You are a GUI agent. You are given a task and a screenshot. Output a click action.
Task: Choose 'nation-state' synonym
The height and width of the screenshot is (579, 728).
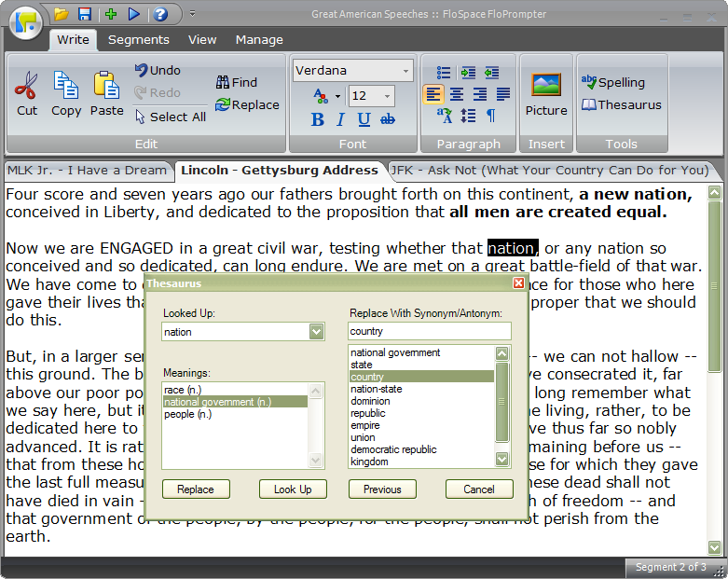point(421,389)
